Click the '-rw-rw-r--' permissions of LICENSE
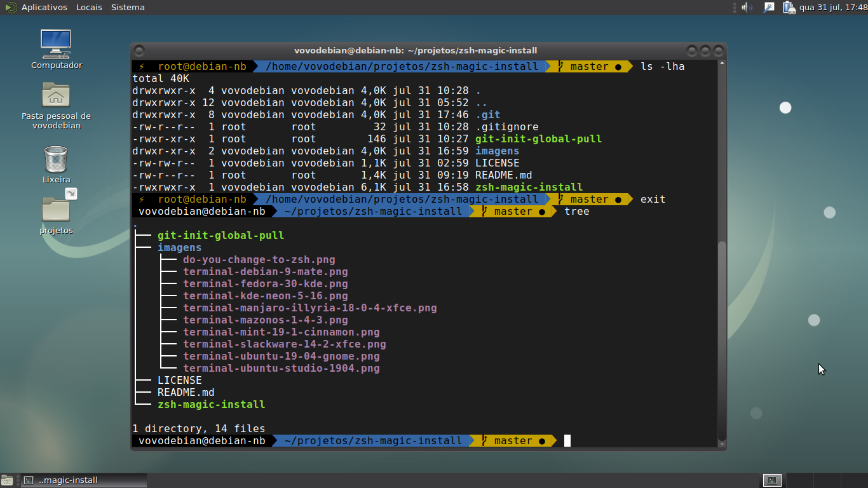 point(164,163)
